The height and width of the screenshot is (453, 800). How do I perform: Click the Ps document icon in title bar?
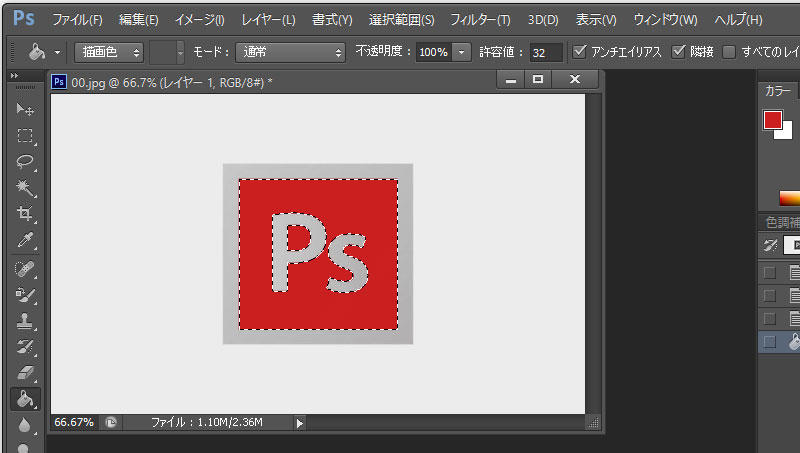(59, 82)
